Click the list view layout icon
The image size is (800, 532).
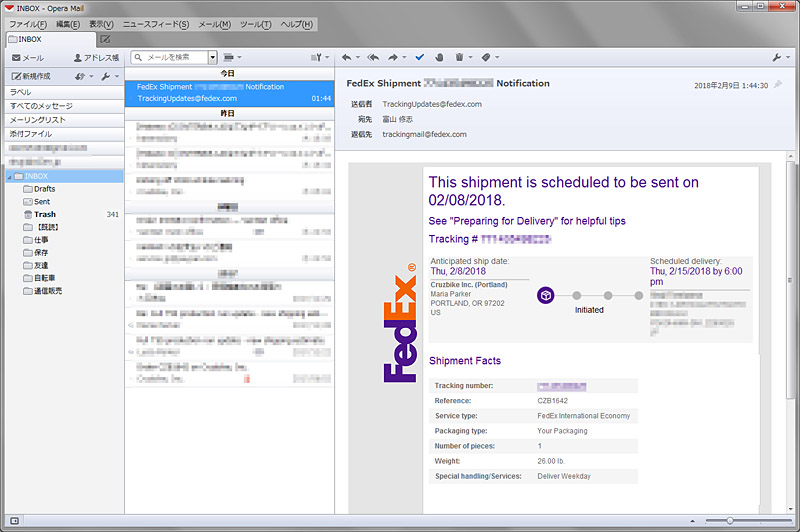(x=228, y=57)
